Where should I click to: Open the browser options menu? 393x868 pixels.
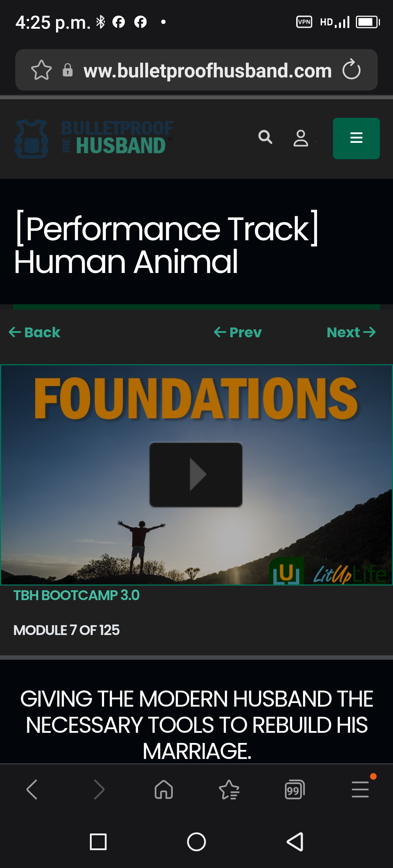(360, 789)
